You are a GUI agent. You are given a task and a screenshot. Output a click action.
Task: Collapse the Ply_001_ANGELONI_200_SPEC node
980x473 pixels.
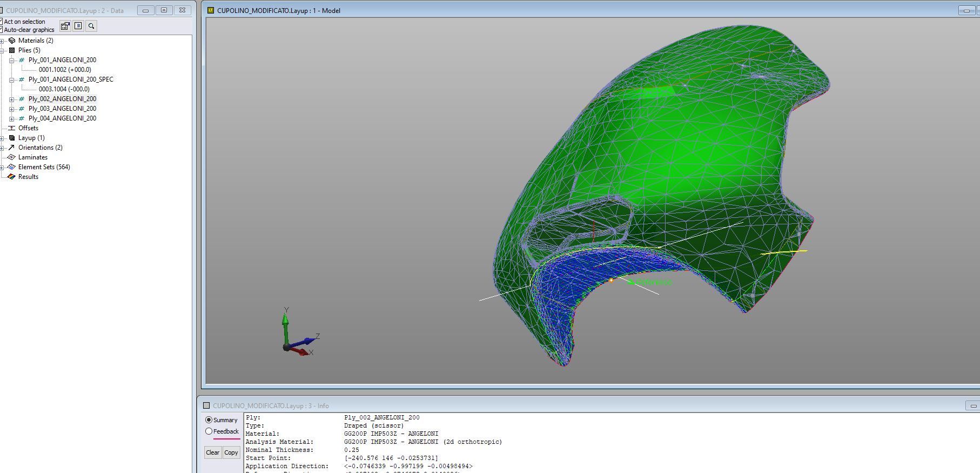(11, 79)
